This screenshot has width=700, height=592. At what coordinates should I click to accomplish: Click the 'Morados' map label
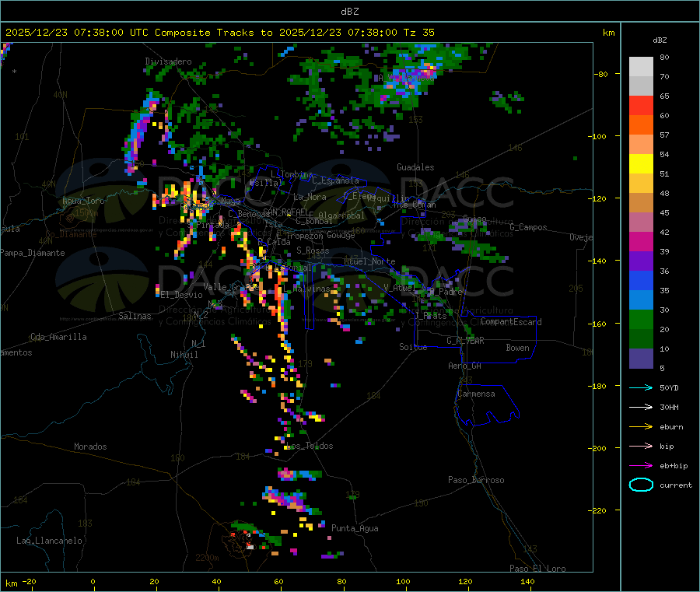(90, 447)
